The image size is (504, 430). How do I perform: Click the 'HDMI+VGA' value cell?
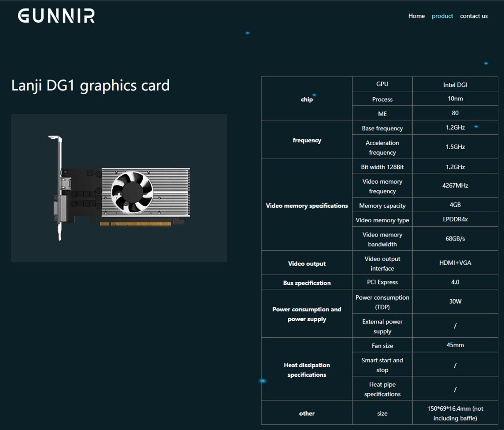pos(455,263)
